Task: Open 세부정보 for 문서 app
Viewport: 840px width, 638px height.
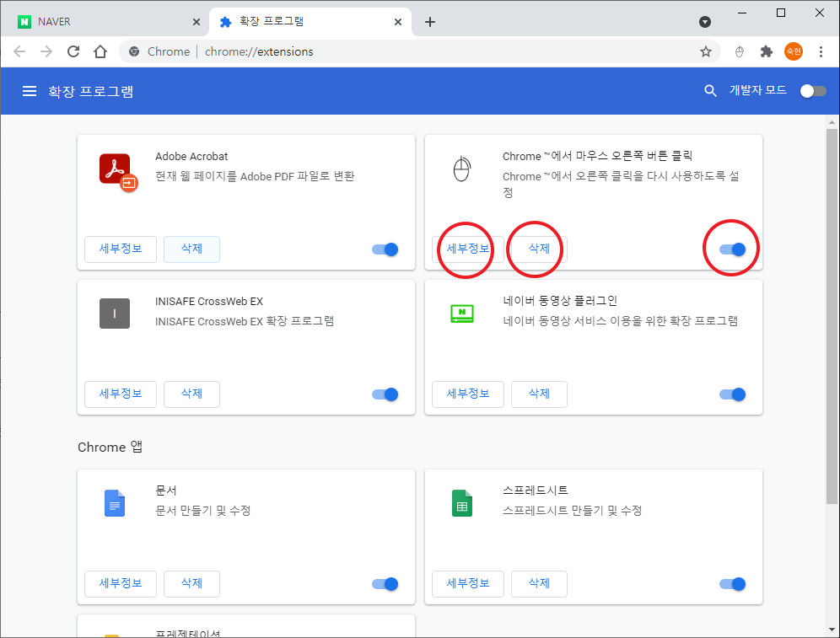Action: (121, 584)
